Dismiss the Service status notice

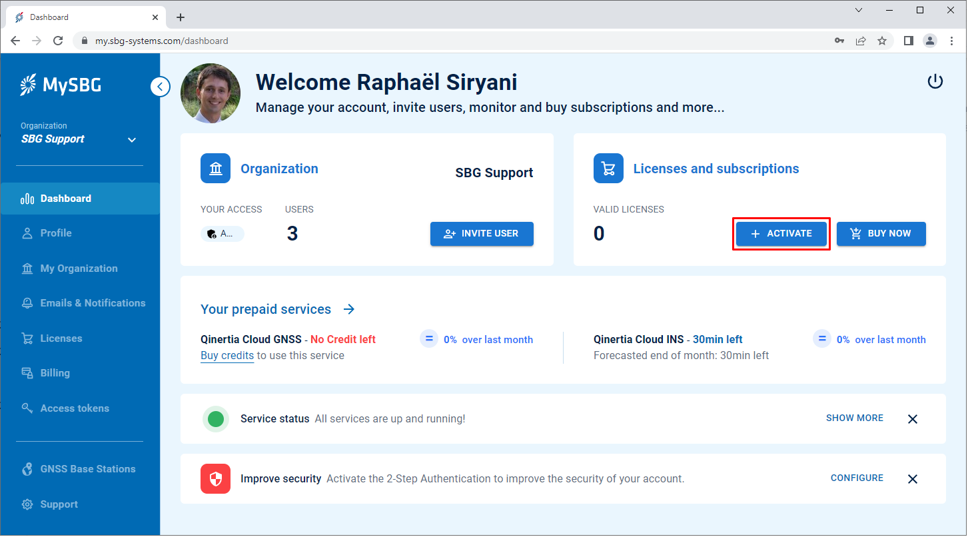(x=913, y=419)
